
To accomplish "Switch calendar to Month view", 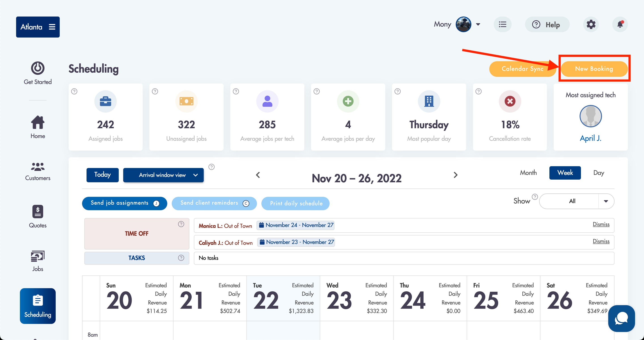I will pos(528,173).
